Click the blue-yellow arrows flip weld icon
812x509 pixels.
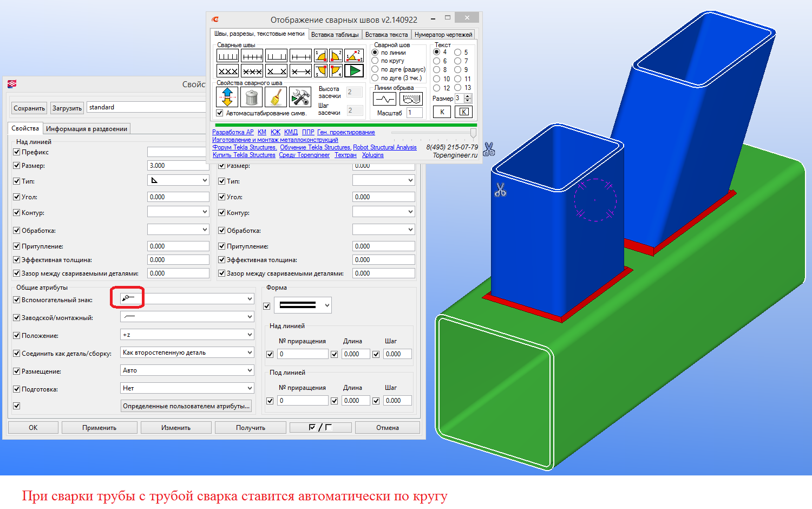pyautogui.click(x=227, y=97)
